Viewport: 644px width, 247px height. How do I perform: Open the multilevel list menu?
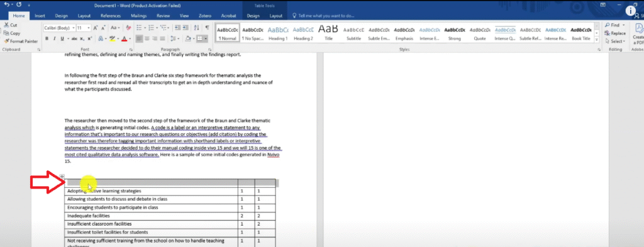[165, 28]
